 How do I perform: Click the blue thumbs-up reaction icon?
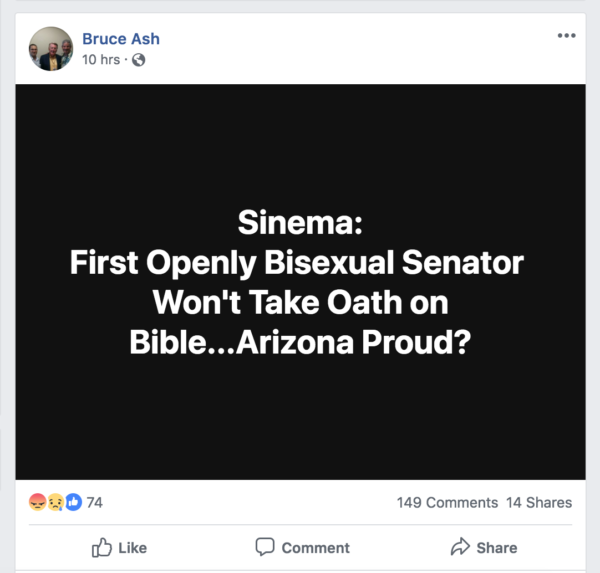pos(73,502)
